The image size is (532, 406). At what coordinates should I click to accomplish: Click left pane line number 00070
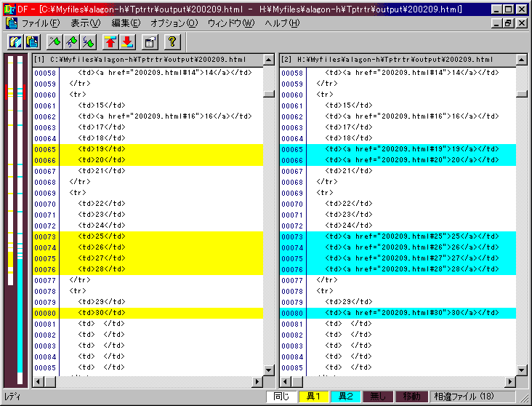tap(45, 204)
